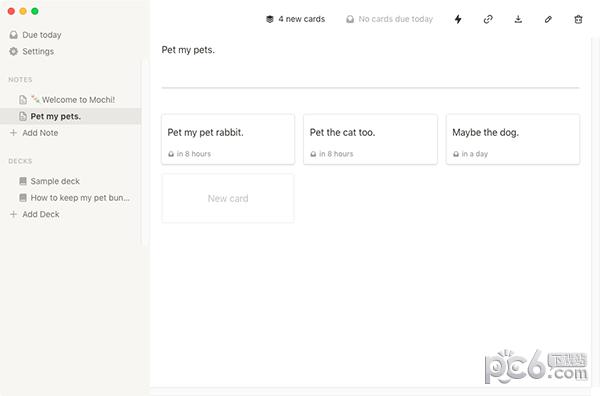Click the deck icon beside Sample deck
The height and width of the screenshot is (396, 600).
[x=23, y=181]
